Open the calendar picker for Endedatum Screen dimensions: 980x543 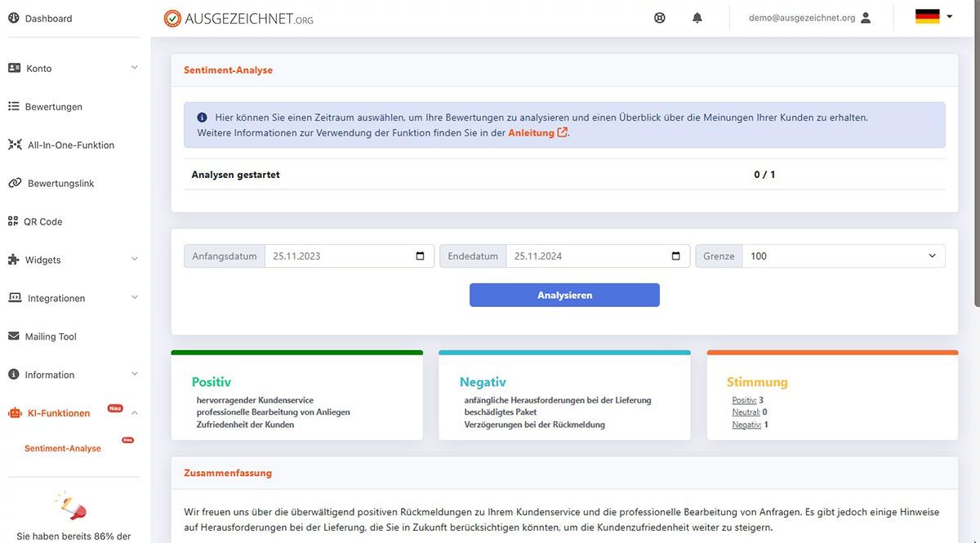(675, 256)
